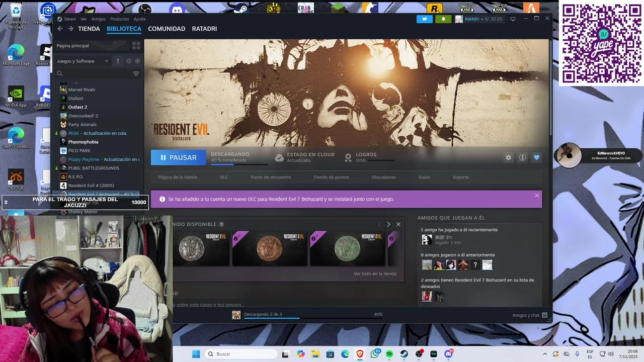The width and height of the screenshot is (644, 362).
Task: Open Discord from the taskbar
Action: pyautogui.click(x=448, y=354)
